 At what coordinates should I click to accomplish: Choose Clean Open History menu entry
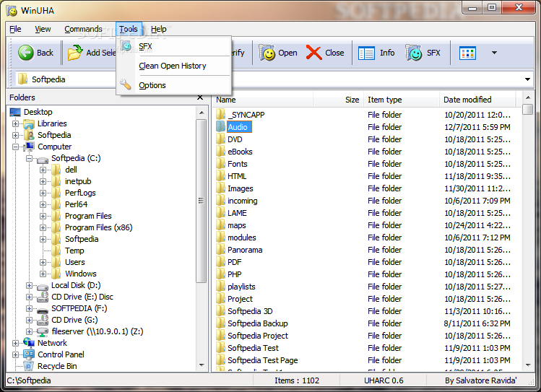tap(173, 66)
